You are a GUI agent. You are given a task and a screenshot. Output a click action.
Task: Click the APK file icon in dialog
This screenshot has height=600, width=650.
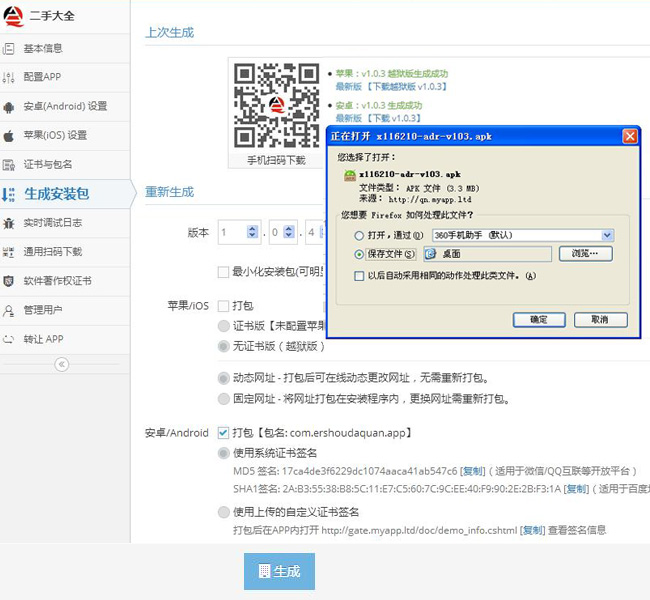(x=350, y=175)
